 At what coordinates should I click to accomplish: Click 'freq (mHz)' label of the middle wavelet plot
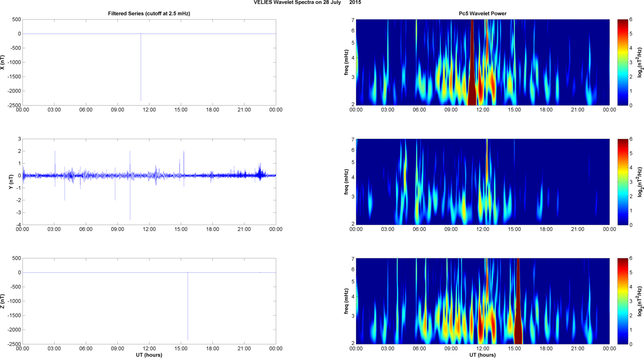coord(346,182)
